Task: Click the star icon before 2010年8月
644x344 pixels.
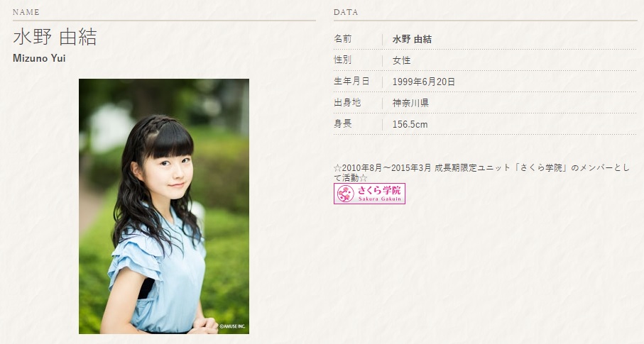Action: click(337, 168)
